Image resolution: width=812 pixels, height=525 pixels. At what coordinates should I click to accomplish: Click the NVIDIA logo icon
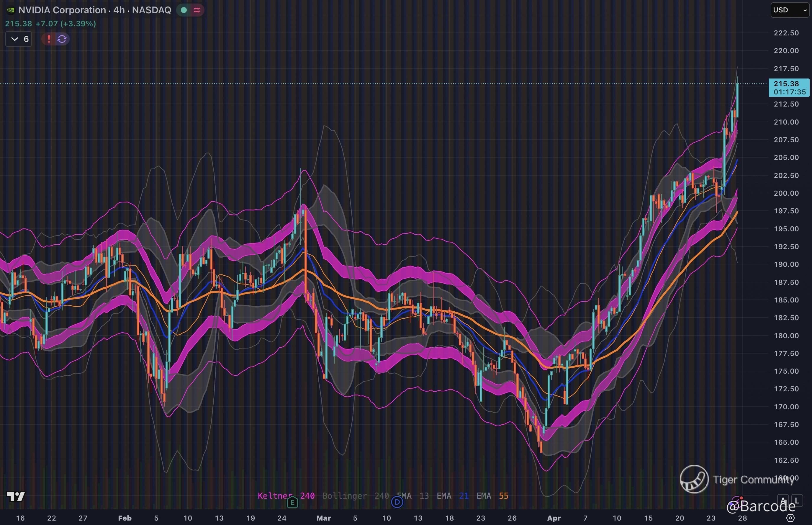pos(11,10)
